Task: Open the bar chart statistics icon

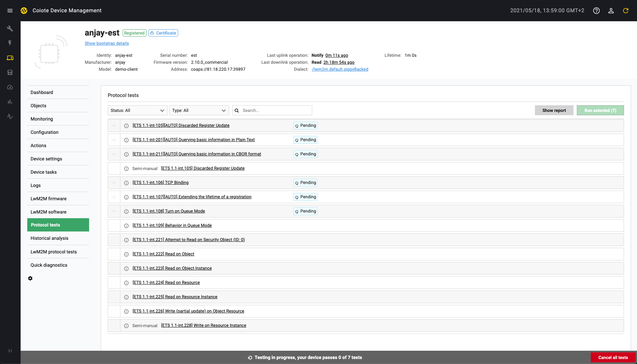Action: click(x=10, y=102)
